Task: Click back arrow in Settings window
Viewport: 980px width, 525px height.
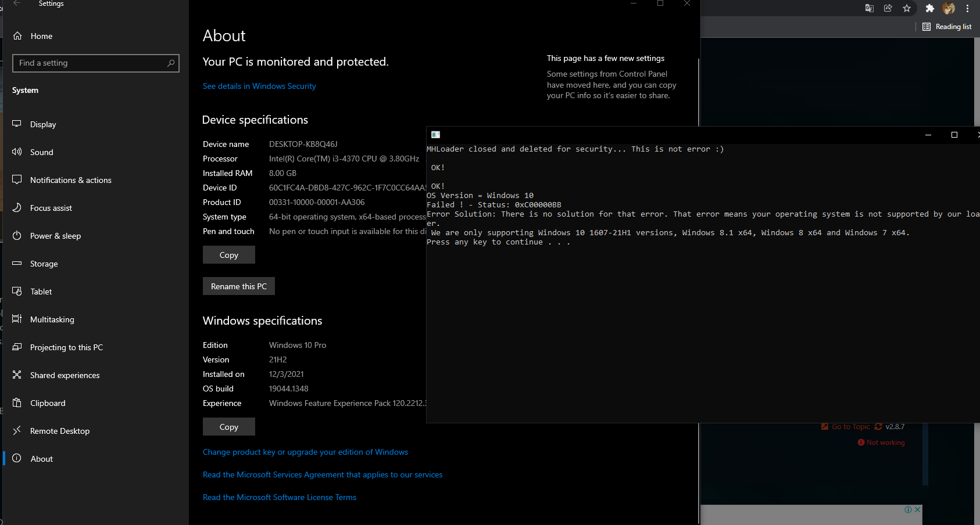Action: 17,3
